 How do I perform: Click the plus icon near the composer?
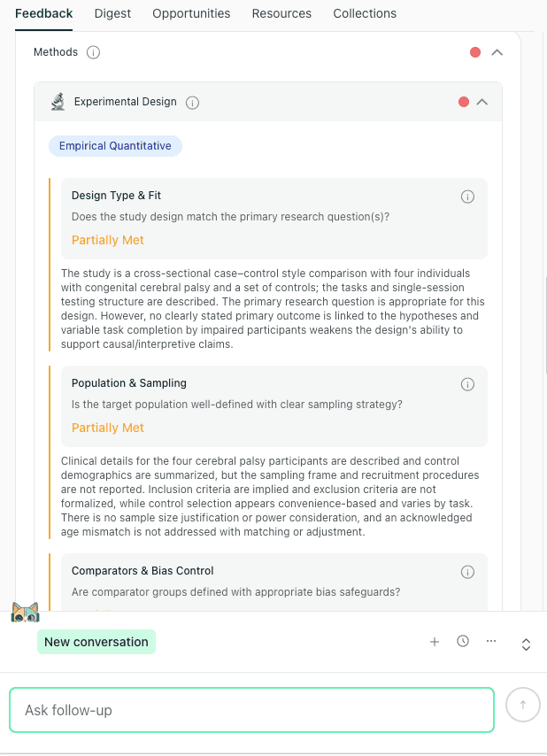pos(435,641)
